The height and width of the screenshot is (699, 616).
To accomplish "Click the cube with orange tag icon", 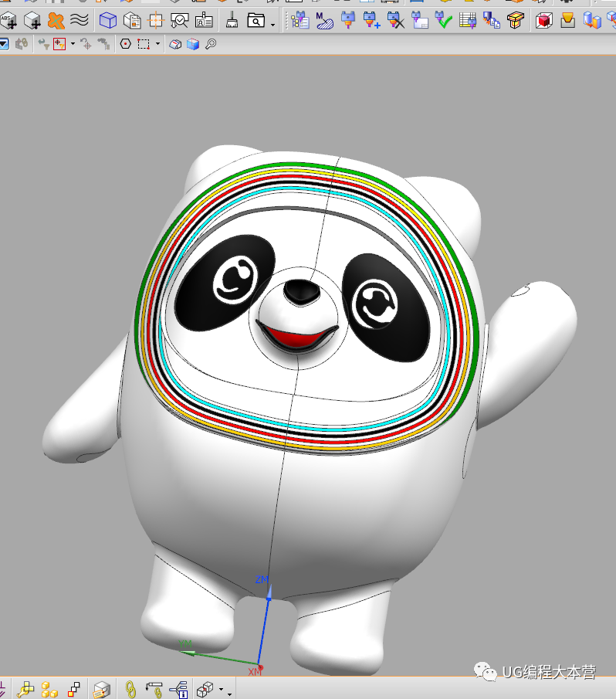I will [102, 689].
